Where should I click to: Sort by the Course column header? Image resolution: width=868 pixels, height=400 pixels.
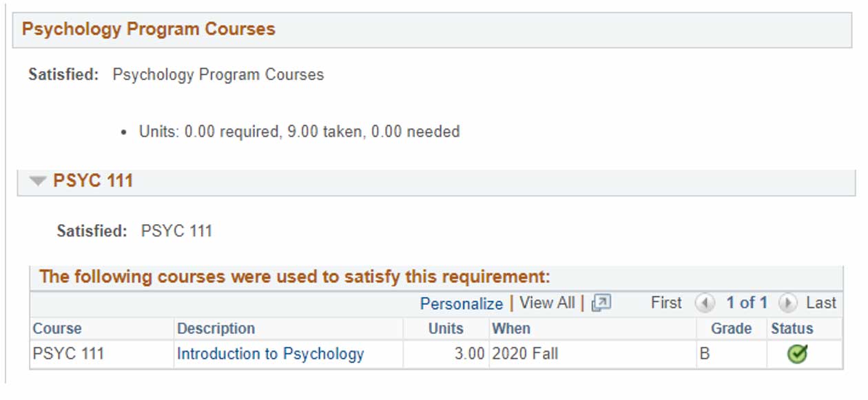pos(57,329)
